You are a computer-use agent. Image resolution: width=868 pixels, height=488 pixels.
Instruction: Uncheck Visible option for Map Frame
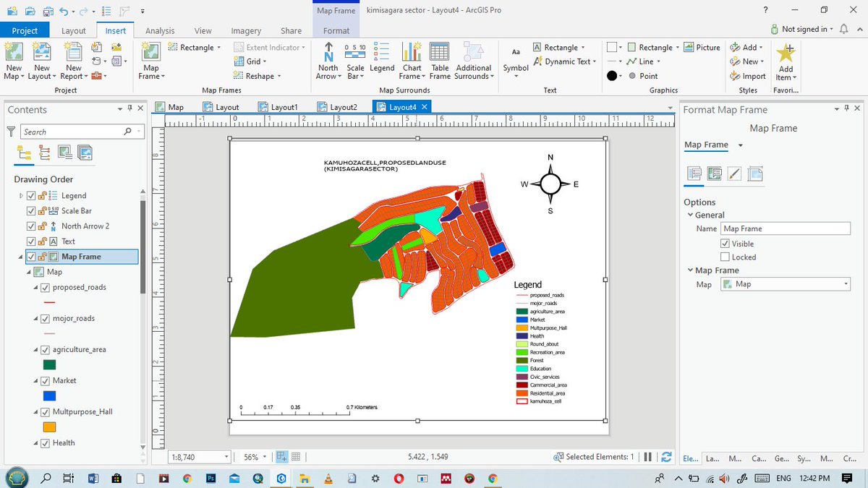tap(726, 244)
